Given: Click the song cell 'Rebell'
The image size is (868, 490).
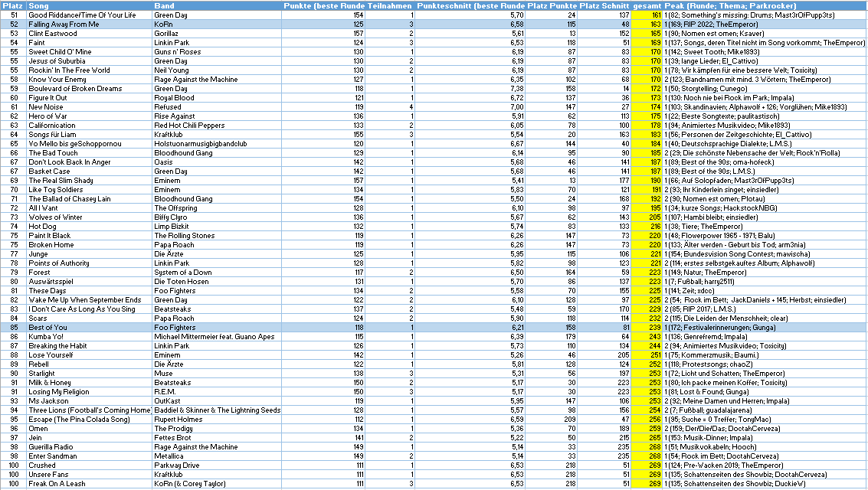Looking at the screenshot, I should [89, 364].
